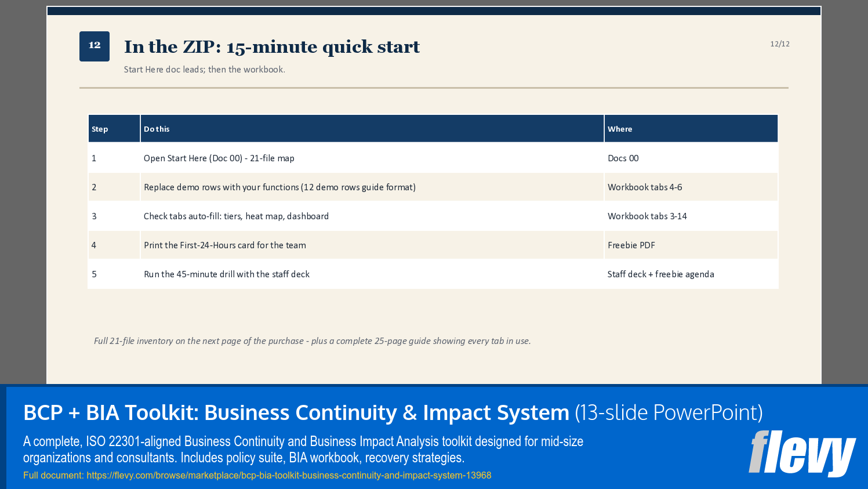Click the page indicator 12/12
The image size is (868, 489).
tap(780, 44)
